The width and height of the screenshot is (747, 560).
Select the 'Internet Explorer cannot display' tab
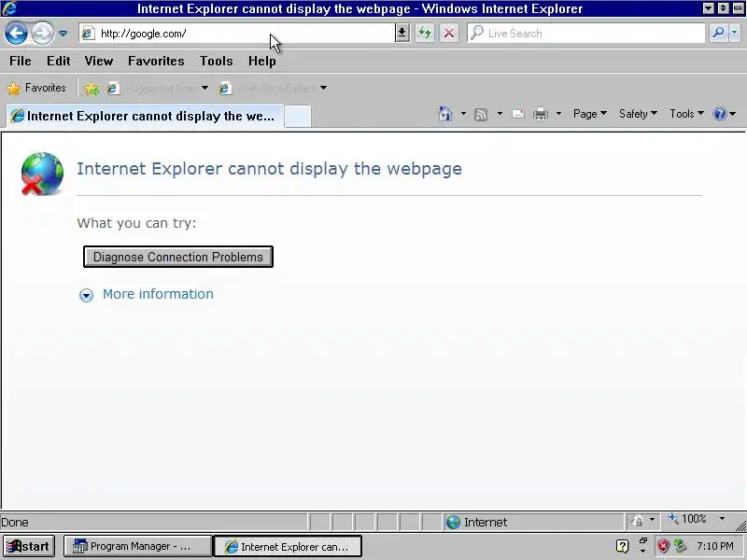(x=145, y=116)
